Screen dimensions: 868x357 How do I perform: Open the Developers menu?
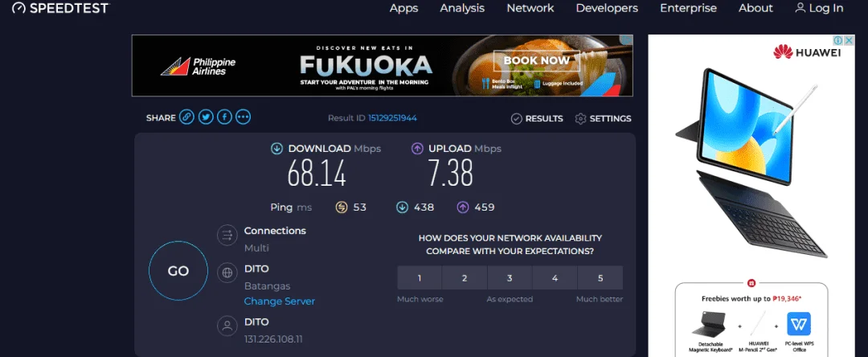[x=607, y=8]
